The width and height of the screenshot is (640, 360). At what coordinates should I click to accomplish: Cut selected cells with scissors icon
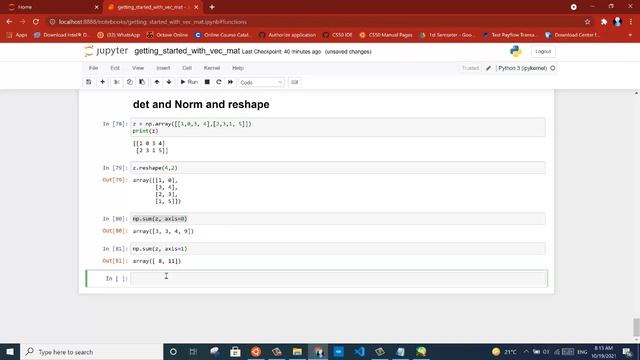[x=117, y=82]
